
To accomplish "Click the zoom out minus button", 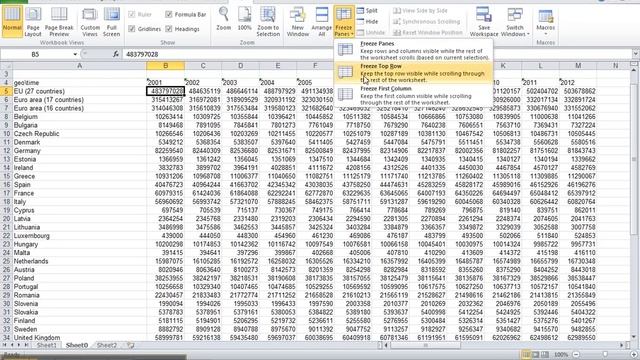I will pyautogui.click(x=576, y=355).
